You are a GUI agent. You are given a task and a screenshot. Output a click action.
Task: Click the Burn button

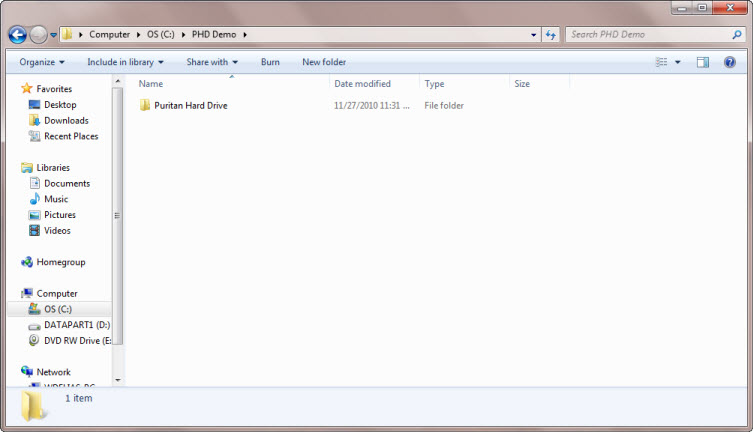270,62
